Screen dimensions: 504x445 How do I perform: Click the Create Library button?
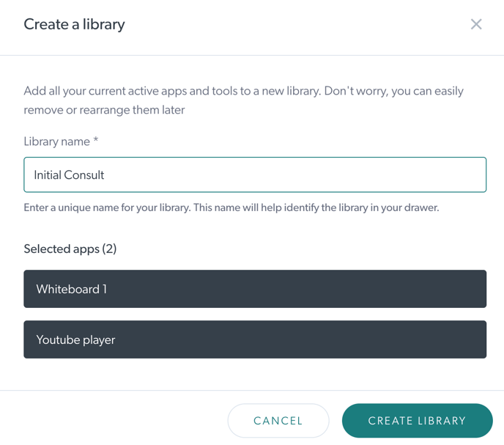[417, 421]
